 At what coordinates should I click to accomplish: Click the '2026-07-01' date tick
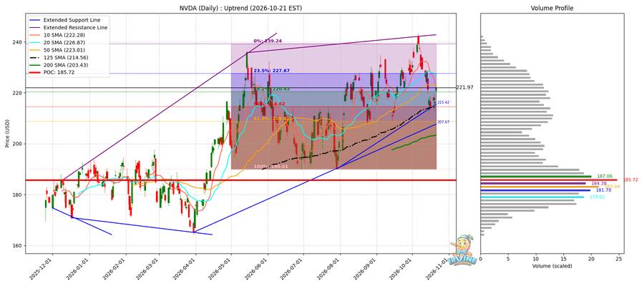click(x=293, y=268)
